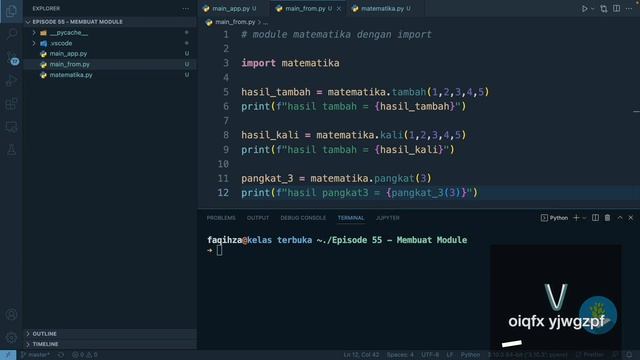Choose Python interpreter version in status bar
The width and height of the screenshot is (640, 360).
pos(528,355)
